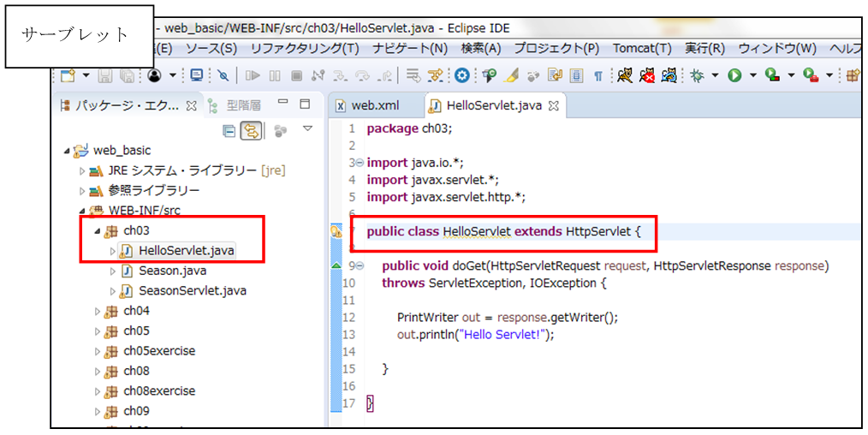
Task: Collapse the web_basic project node
Action: tap(68, 151)
